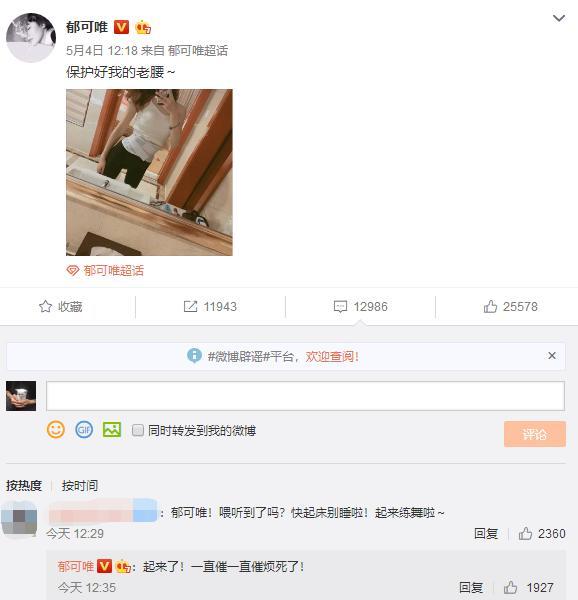Open the emoji picker smiley icon
Image resolution: width=578 pixels, height=600 pixels.
[x=56, y=429]
